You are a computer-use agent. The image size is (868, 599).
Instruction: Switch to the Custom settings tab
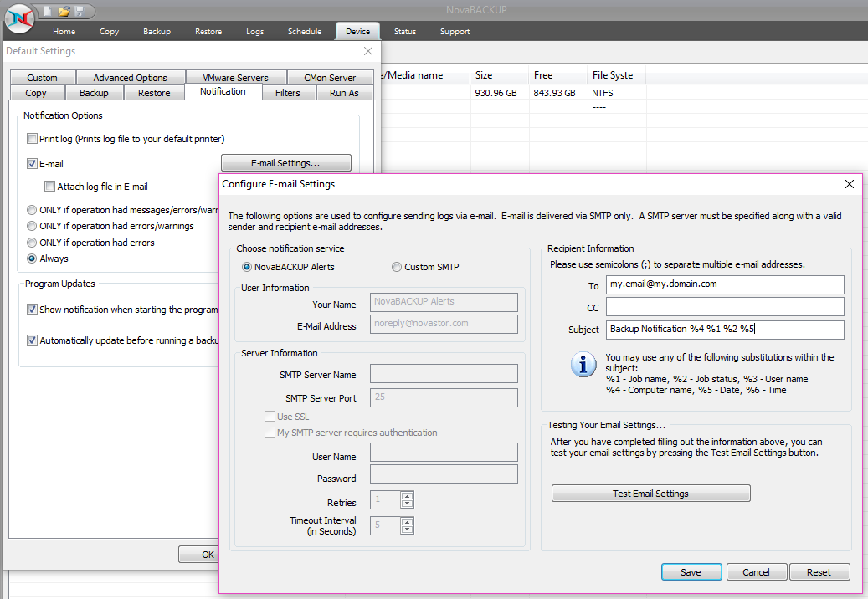pyautogui.click(x=43, y=78)
